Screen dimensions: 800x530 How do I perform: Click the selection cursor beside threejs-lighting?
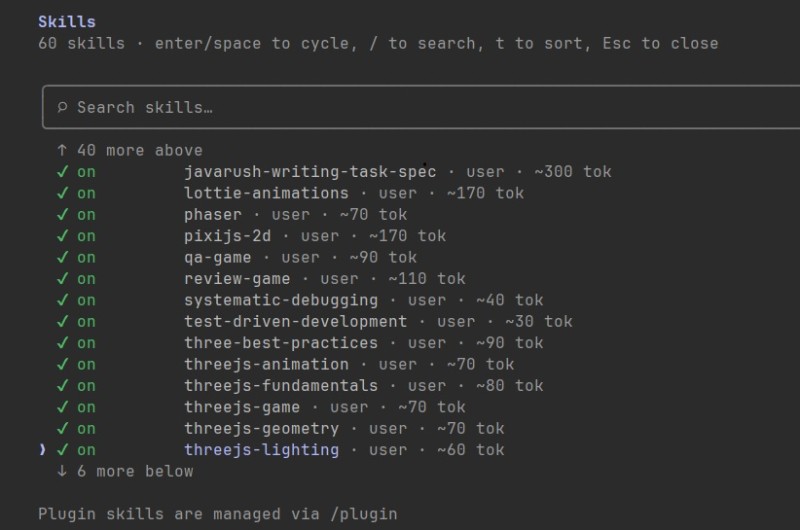pos(42,450)
